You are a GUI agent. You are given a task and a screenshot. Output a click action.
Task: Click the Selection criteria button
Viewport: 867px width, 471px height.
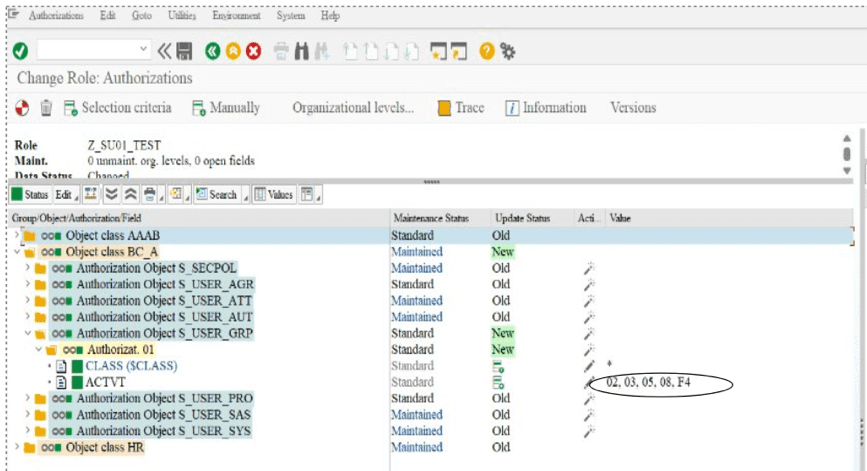[117, 108]
